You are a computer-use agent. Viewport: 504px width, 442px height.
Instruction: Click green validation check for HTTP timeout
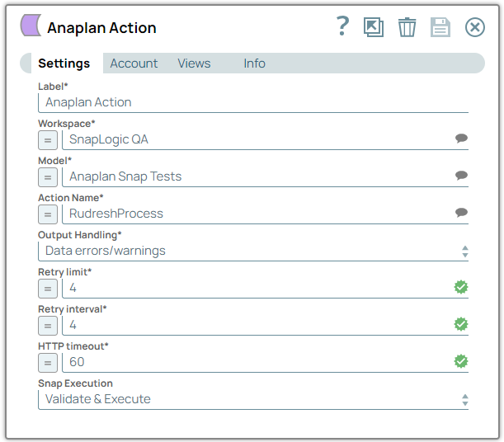click(461, 361)
